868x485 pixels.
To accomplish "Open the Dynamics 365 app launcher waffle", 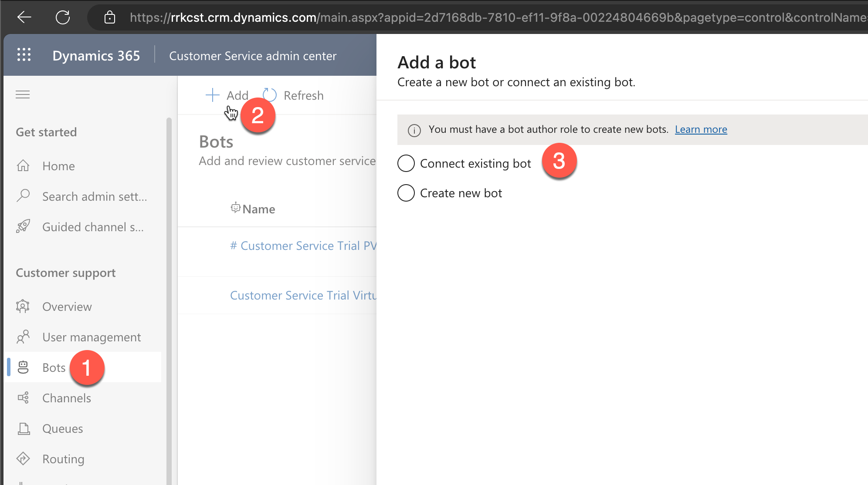I will [x=24, y=55].
